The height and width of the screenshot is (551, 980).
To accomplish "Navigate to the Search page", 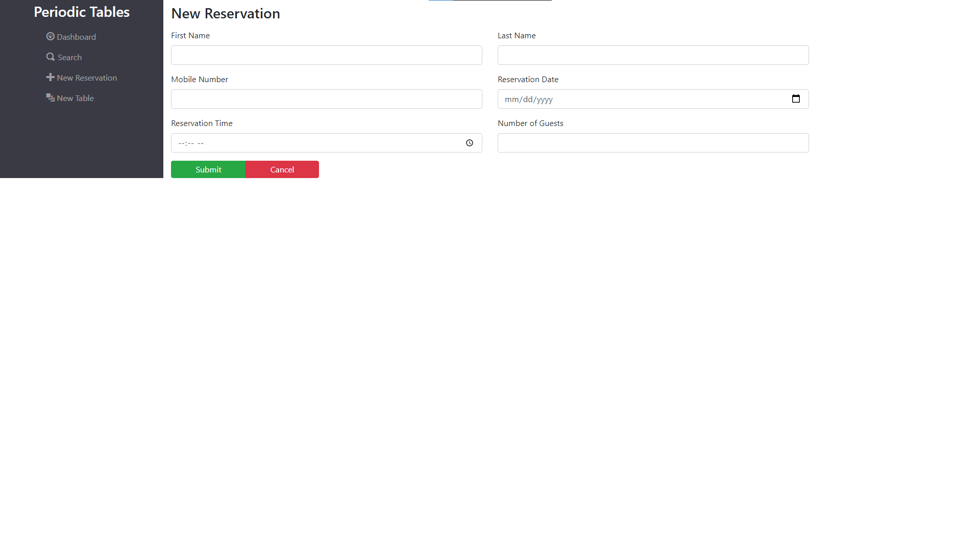I will pos(69,57).
